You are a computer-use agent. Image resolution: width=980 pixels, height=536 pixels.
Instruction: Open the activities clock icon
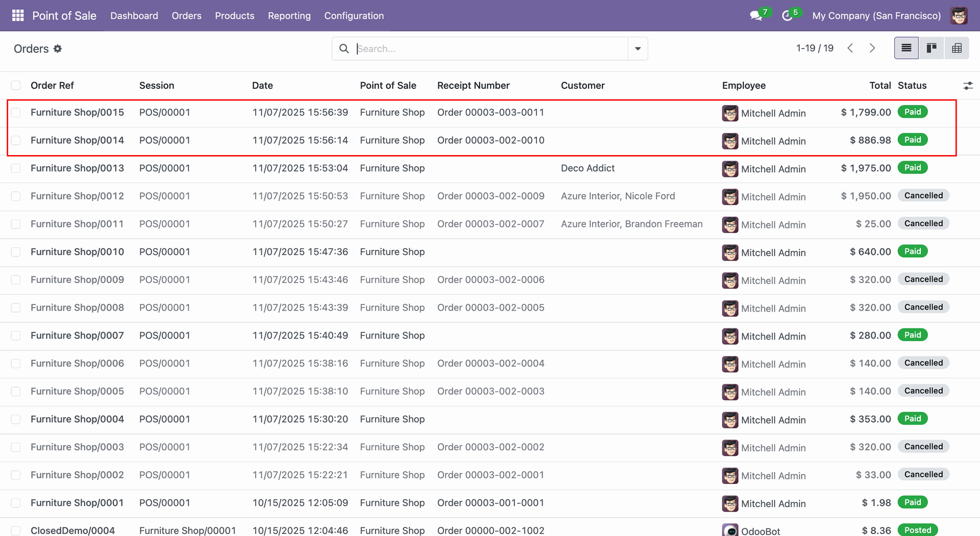click(787, 16)
